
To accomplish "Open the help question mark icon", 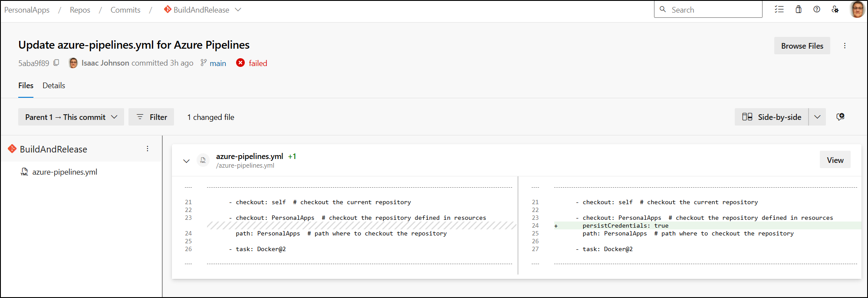I will [817, 9].
